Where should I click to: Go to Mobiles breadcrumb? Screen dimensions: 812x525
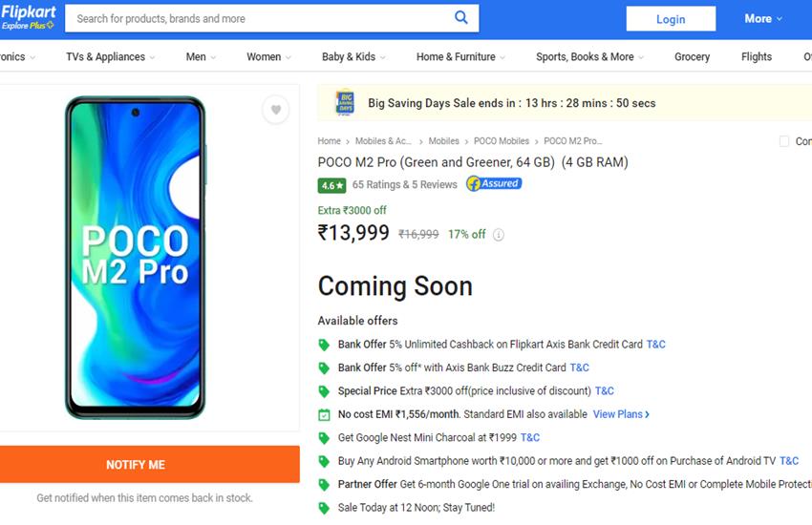pyautogui.click(x=444, y=140)
